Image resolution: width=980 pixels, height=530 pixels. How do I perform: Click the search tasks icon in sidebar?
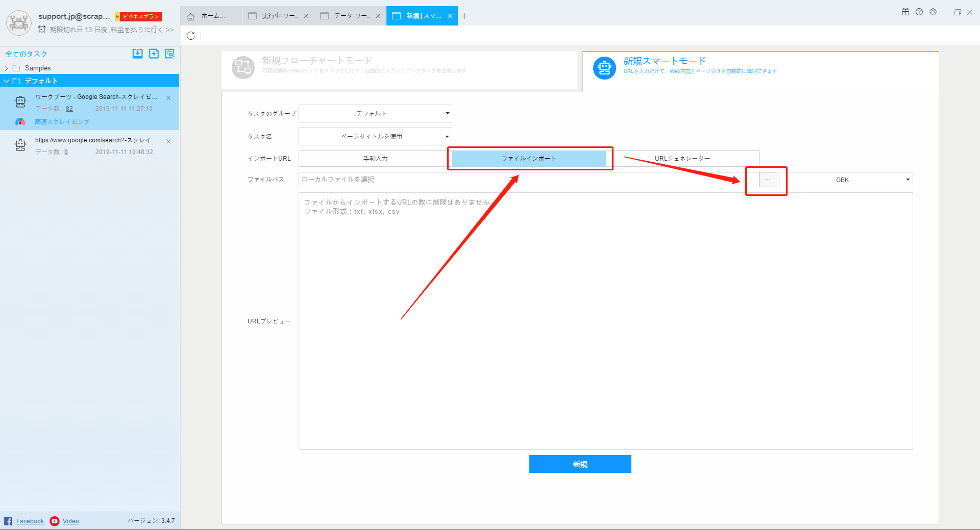pyautogui.click(x=169, y=54)
